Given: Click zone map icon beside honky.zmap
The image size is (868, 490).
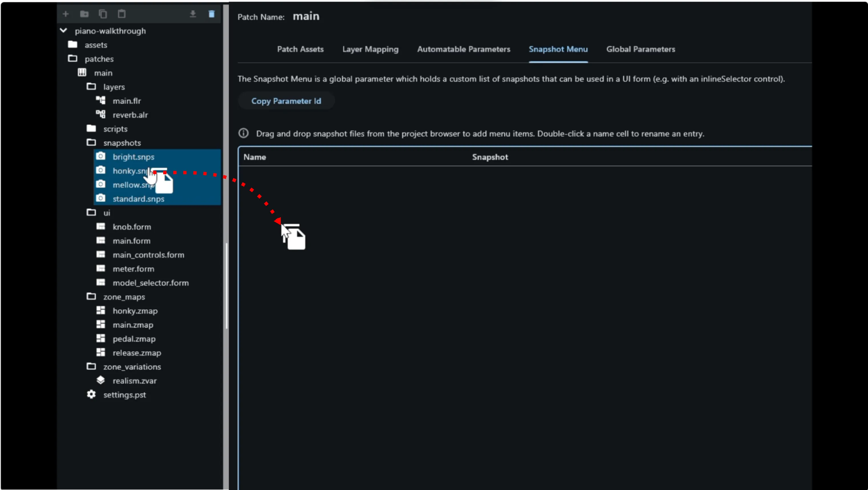Looking at the screenshot, I should pyautogui.click(x=100, y=310).
